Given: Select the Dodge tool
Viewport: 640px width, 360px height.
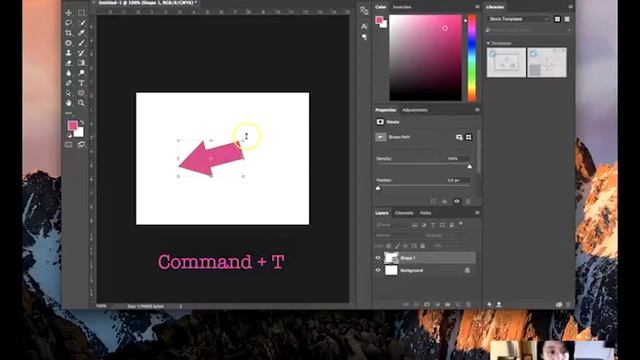Looking at the screenshot, I should click(81, 73).
